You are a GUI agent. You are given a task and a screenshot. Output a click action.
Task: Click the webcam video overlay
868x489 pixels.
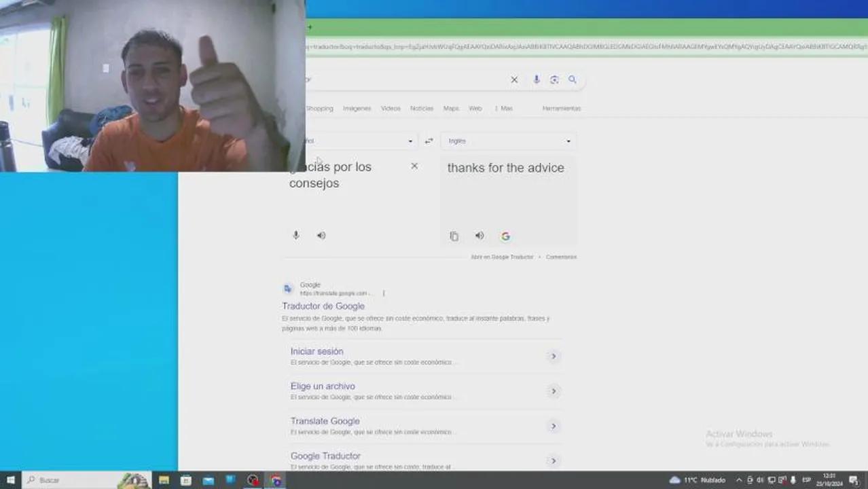pos(153,86)
